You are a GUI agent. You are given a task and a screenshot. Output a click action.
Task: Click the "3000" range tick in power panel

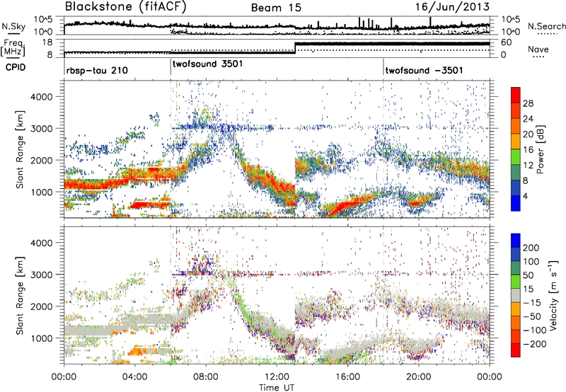coord(41,129)
